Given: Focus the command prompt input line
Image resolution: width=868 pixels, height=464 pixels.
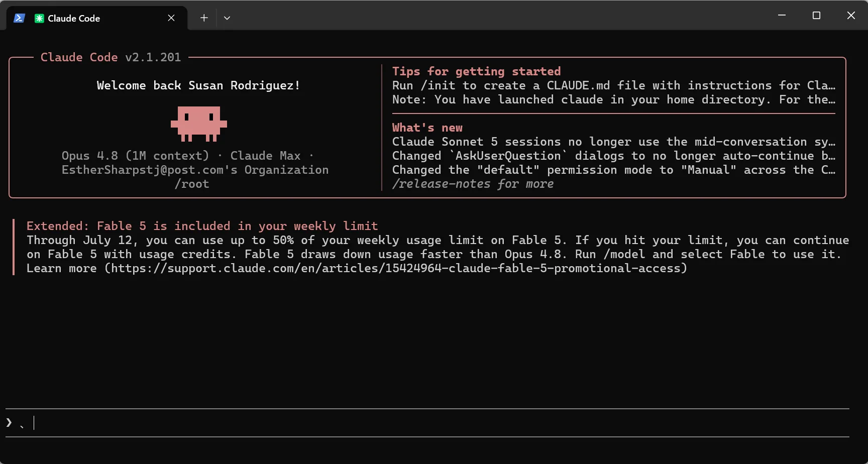Looking at the screenshot, I should (427, 423).
